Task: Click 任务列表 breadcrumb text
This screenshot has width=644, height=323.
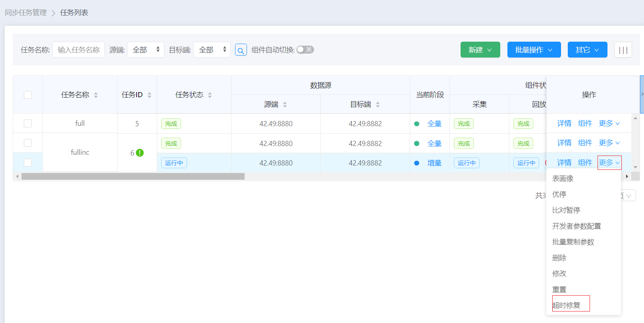Action: pyautogui.click(x=74, y=13)
